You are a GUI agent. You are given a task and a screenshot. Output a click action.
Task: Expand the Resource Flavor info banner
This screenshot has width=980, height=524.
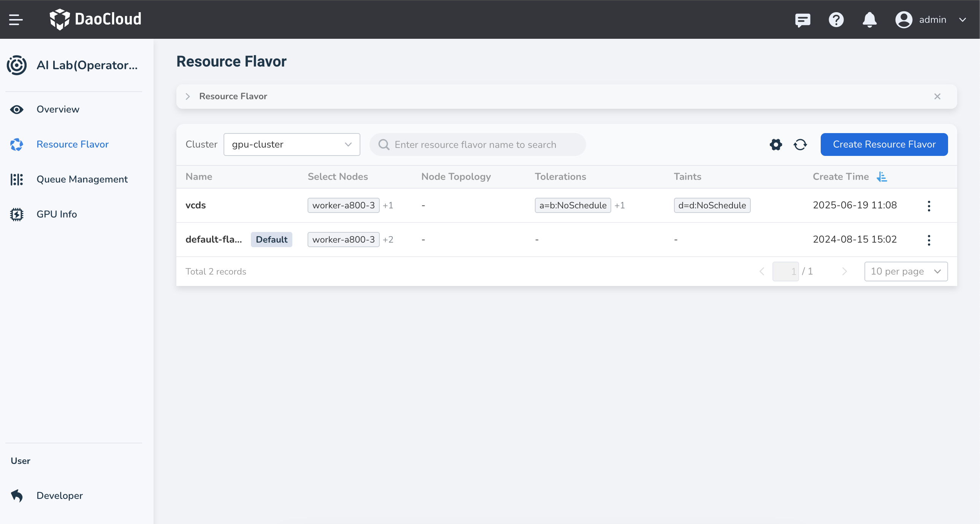187,96
